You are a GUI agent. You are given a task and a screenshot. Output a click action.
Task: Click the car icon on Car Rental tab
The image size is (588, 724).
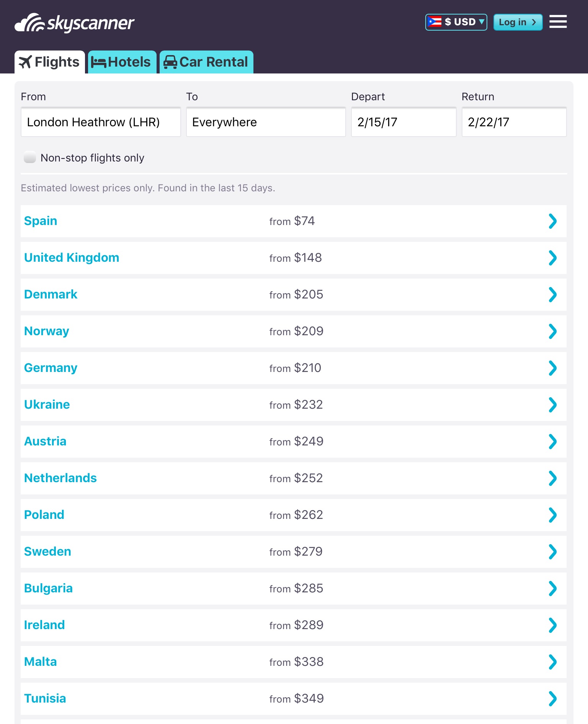(170, 62)
